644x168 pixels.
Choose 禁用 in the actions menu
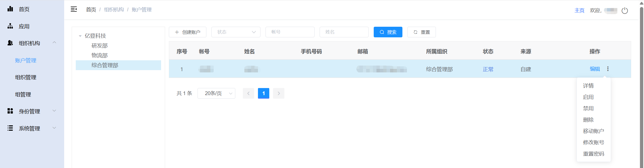pos(588,108)
